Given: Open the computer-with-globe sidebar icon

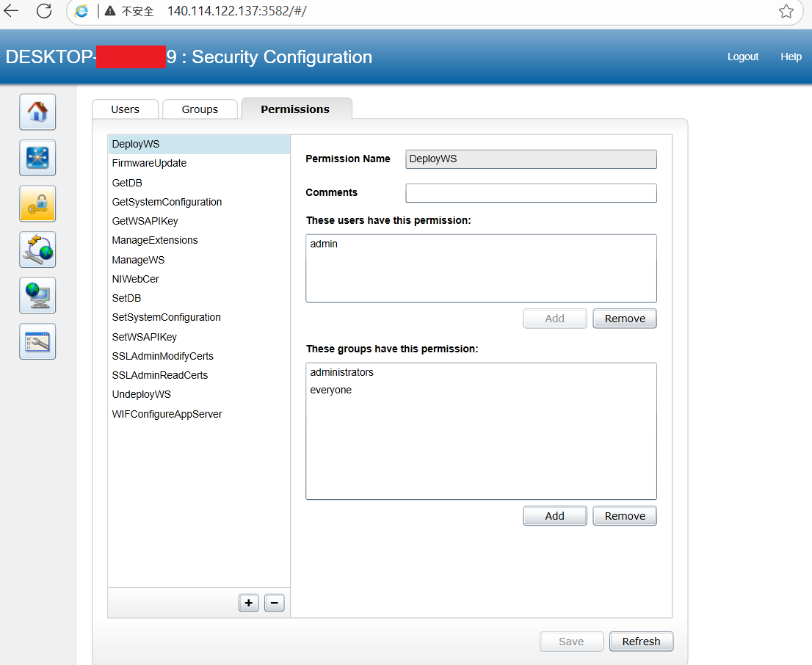Looking at the screenshot, I should 37,296.
